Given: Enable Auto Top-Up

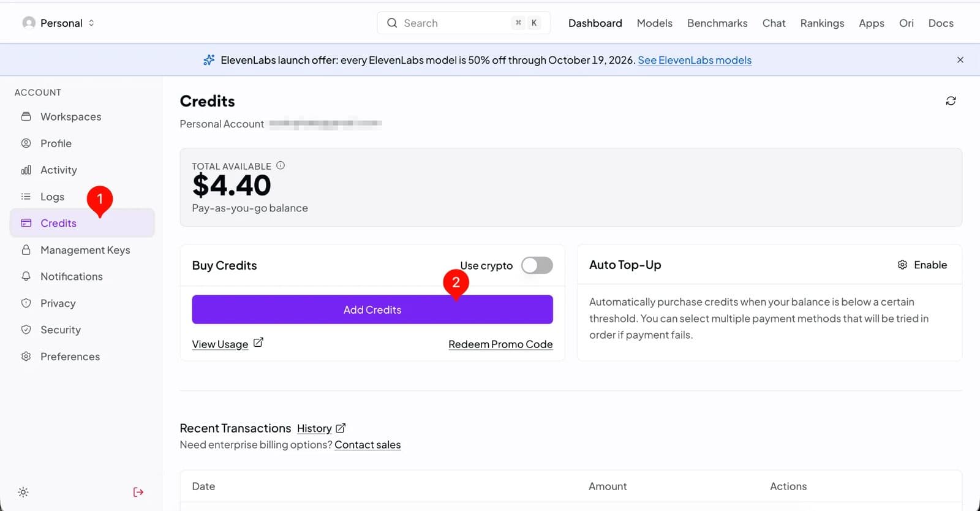Looking at the screenshot, I should pyautogui.click(x=922, y=265).
